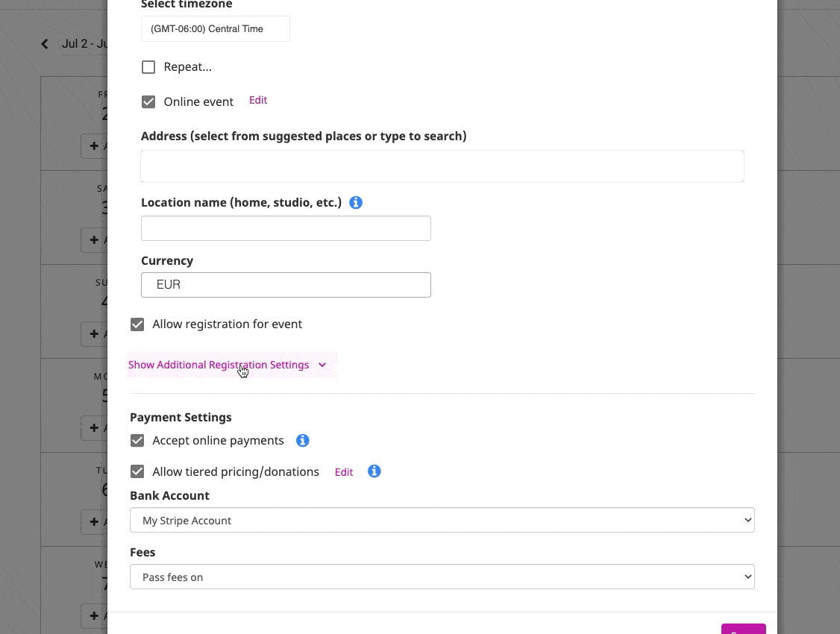Uncheck the Online event checkbox

(148, 101)
